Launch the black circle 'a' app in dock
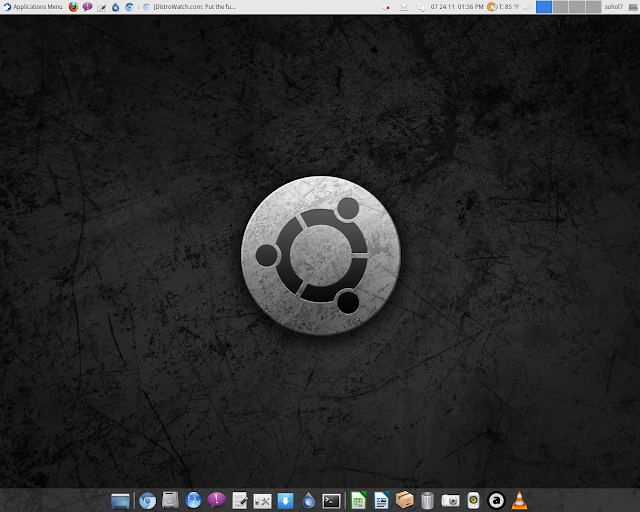 (496, 501)
